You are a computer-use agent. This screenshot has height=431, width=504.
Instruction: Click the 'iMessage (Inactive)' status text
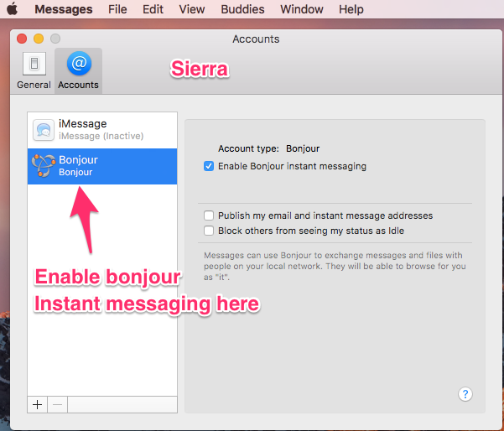101,137
